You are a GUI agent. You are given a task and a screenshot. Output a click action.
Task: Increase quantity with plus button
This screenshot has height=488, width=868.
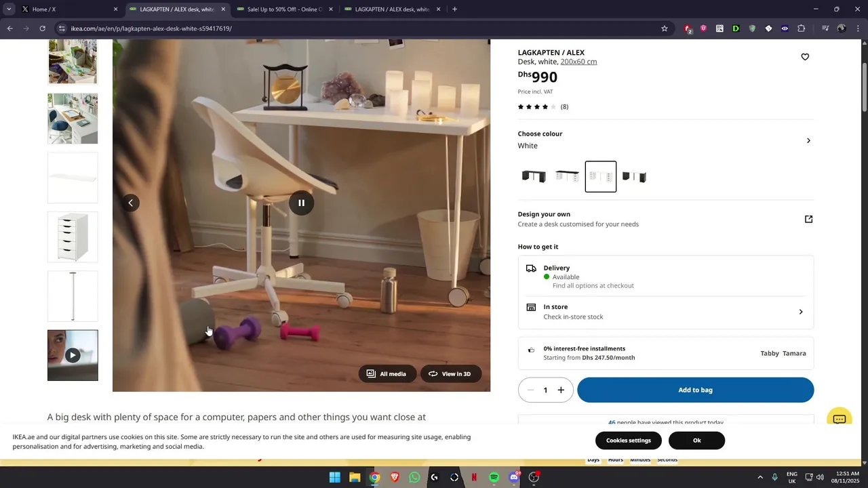(x=561, y=390)
